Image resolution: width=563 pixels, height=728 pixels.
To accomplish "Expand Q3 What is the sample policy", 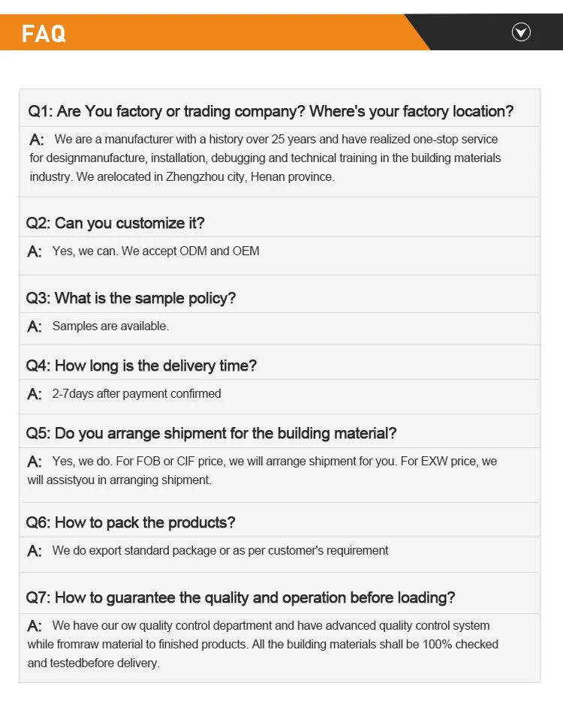I will 131,298.
